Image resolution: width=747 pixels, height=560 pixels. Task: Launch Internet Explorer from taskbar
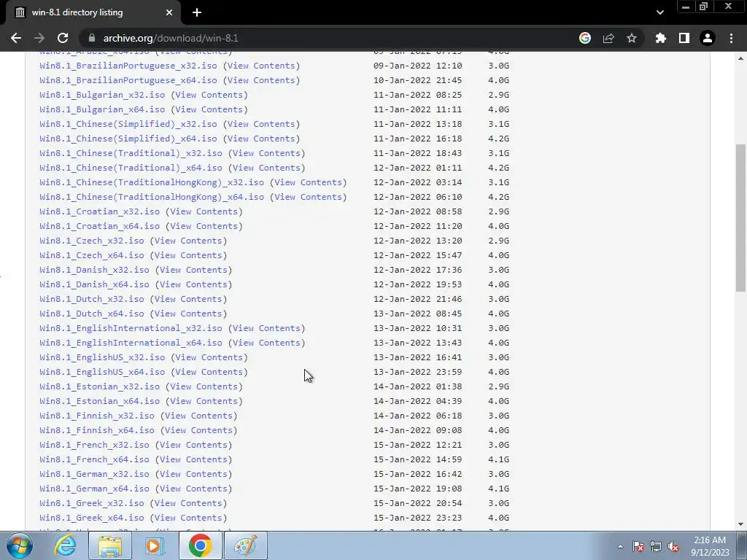point(65,545)
